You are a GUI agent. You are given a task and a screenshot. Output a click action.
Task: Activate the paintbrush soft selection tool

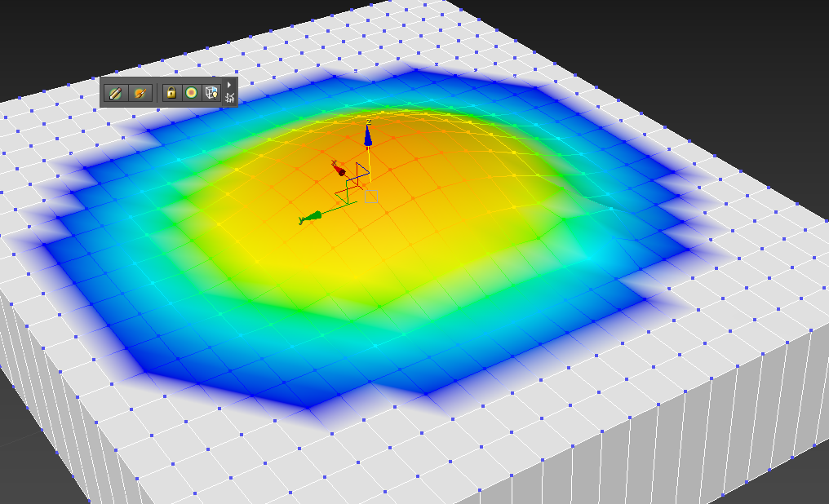[140, 93]
